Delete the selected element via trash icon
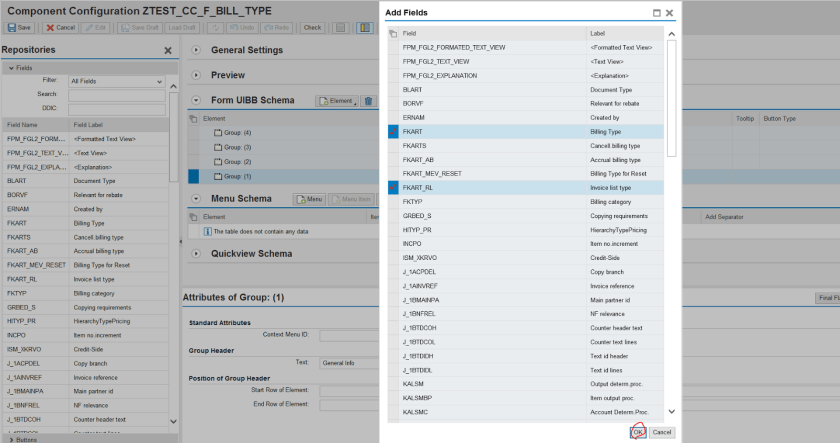 tap(369, 101)
